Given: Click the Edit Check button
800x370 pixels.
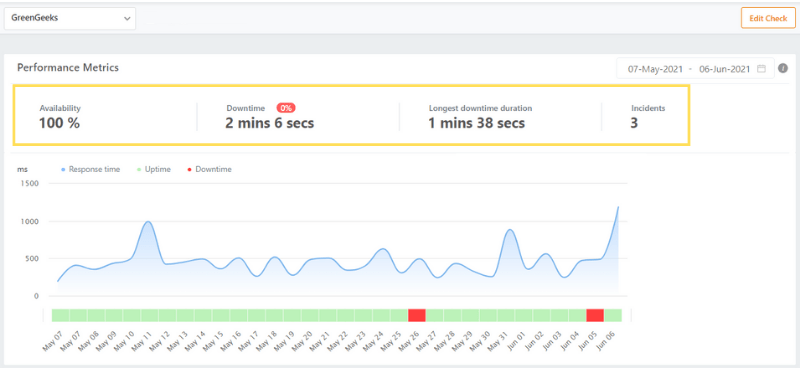Looking at the screenshot, I should tap(768, 18).
